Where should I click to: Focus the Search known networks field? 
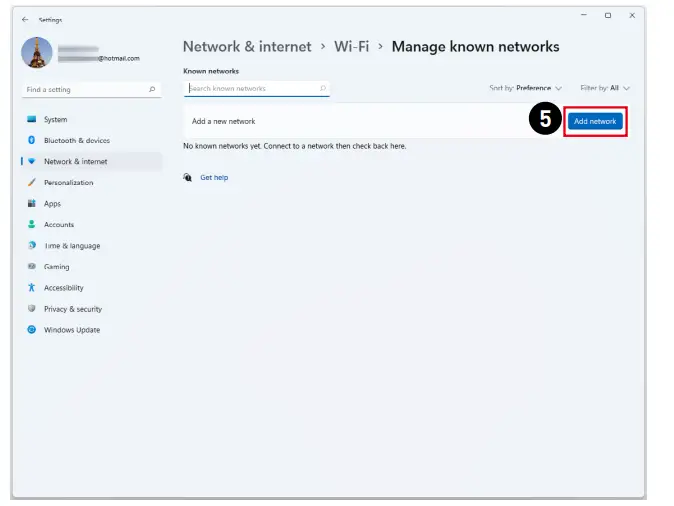[x=256, y=88]
